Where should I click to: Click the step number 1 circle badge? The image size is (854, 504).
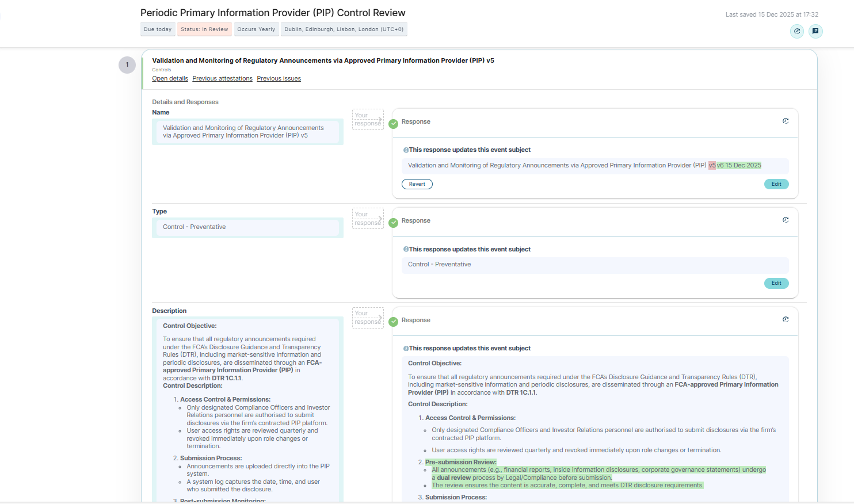pyautogui.click(x=127, y=65)
